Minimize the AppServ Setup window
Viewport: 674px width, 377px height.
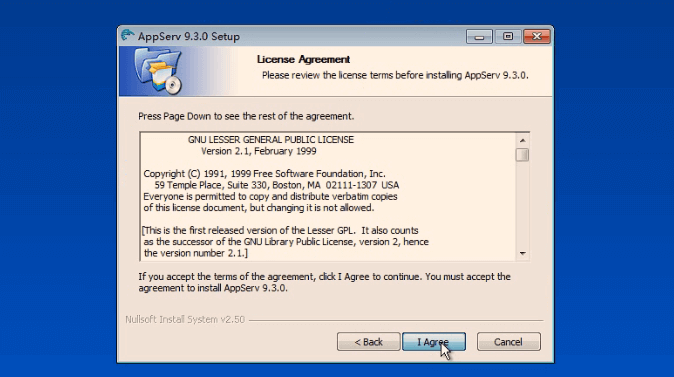(x=479, y=37)
